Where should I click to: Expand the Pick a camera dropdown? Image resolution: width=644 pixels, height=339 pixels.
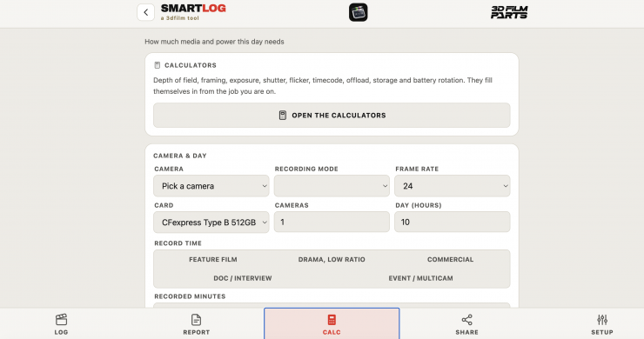tap(211, 186)
